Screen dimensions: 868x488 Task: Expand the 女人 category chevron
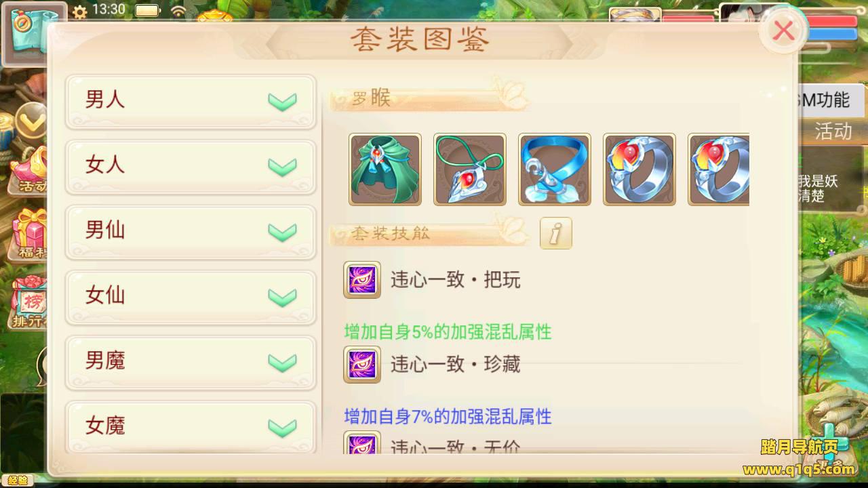click(282, 167)
